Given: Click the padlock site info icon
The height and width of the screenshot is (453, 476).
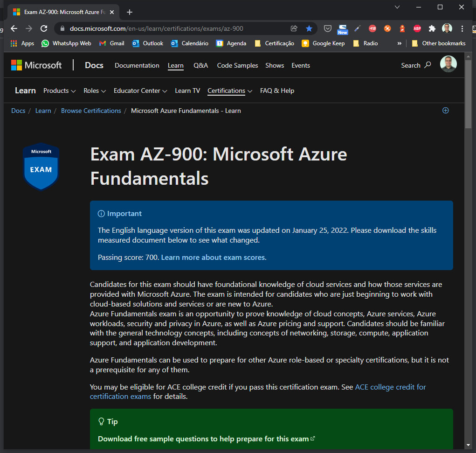Looking at the screenshot, I should click(62, 28).
